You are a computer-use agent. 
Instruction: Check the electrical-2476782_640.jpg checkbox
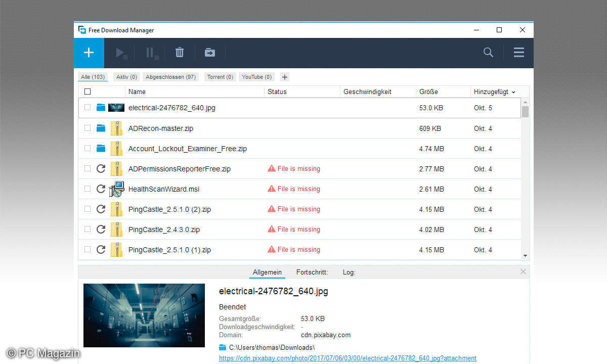[88, 108]
